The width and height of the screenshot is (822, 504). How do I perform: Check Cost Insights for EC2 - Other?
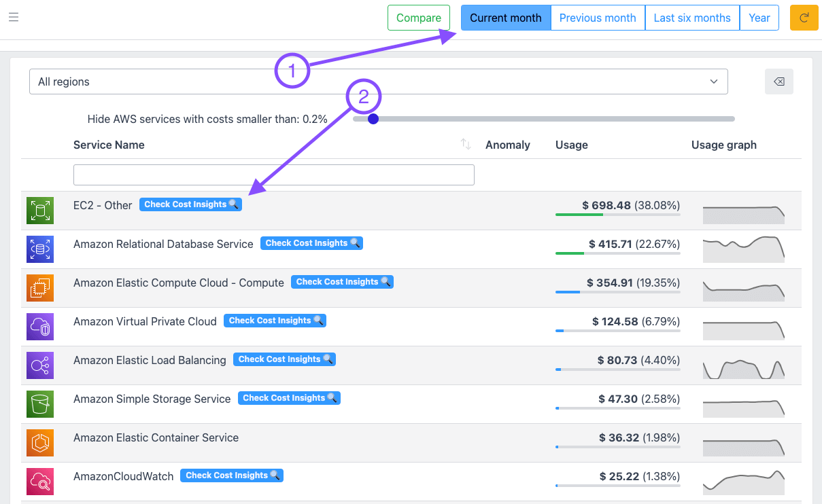tap(190, 204)
